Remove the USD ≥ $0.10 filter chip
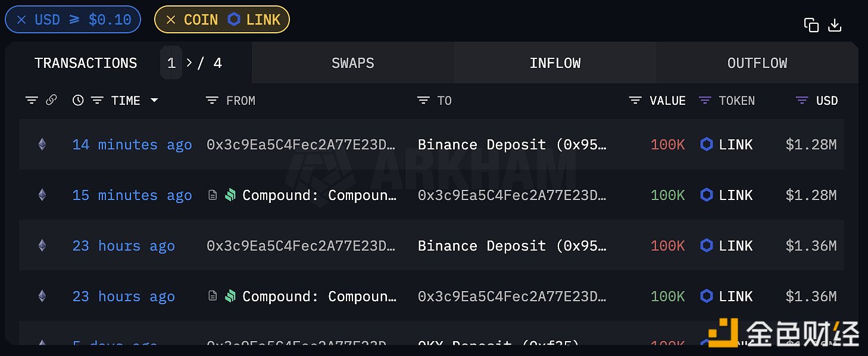868x356 pixels. [21, 20]
